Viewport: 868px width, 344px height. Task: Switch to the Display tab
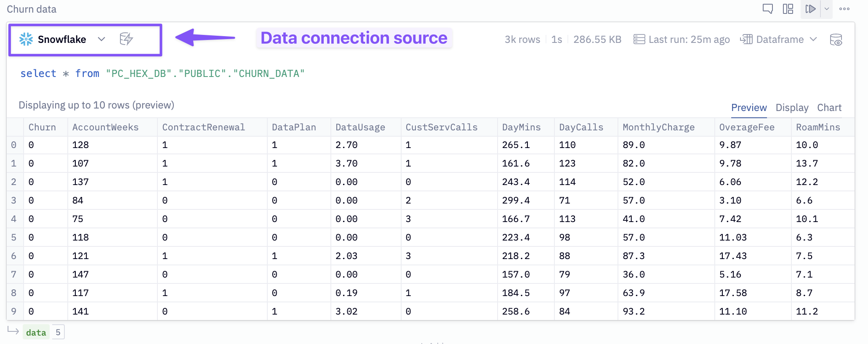(791, 108)
